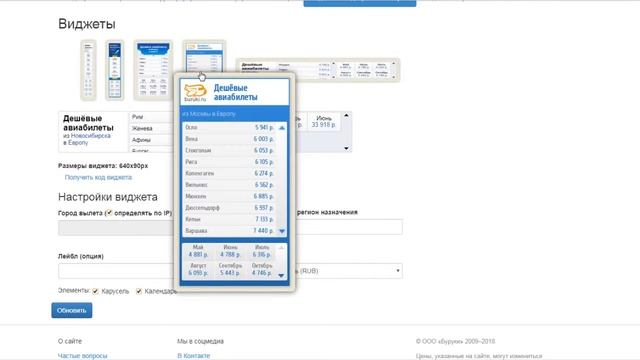Image resolution: width=640 pixels, height=360 pixels.
Task: Open the currency (RUB) dropdown
Action: 349,271
